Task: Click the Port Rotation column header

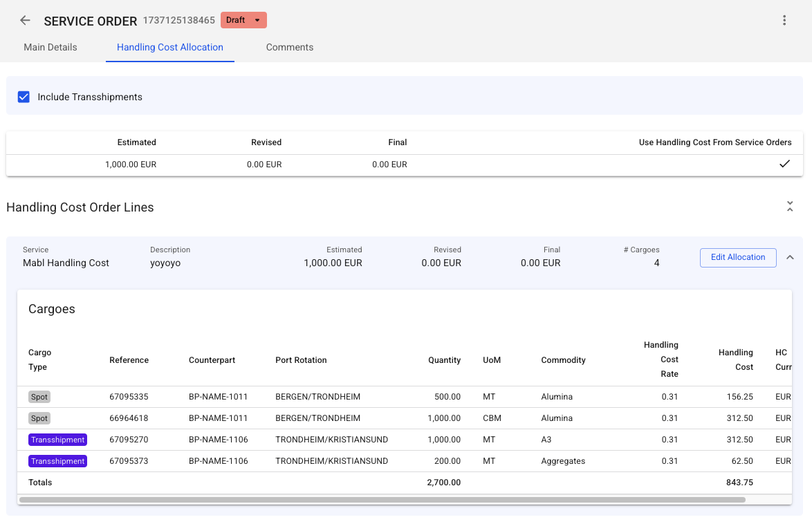Action: pyautogui.click(x=301, y=360)
